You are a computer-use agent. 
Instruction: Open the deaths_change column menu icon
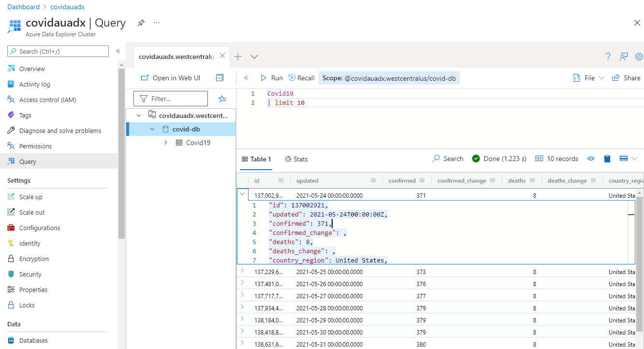point(593,180)
